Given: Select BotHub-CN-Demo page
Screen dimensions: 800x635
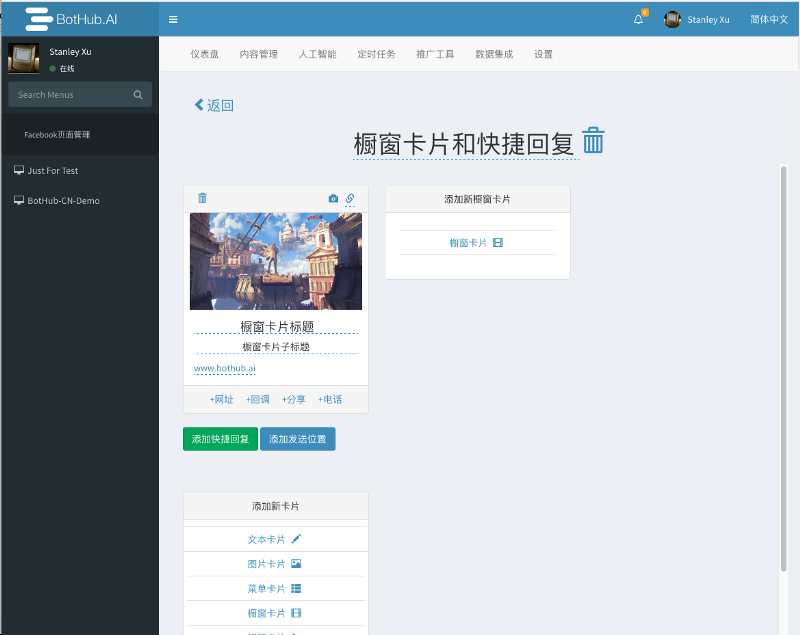Looking at the screenshot, I should [x=63, y=200].
